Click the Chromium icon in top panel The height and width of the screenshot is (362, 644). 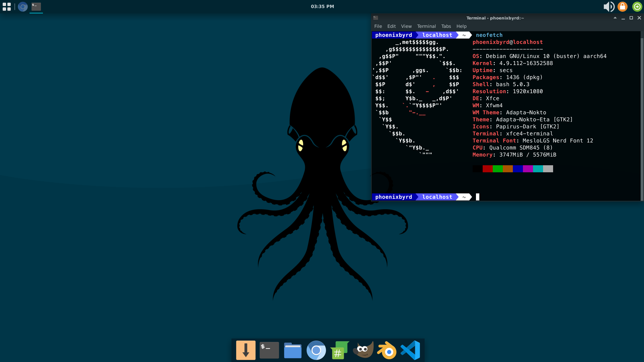[22, 6]
